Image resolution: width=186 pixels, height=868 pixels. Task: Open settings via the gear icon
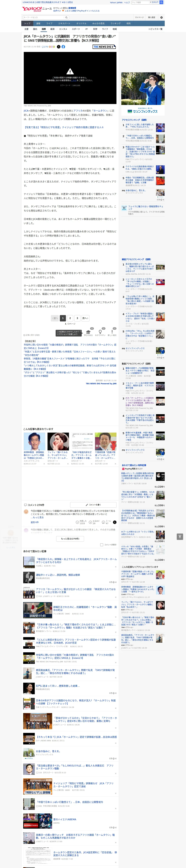coord(161,18)
